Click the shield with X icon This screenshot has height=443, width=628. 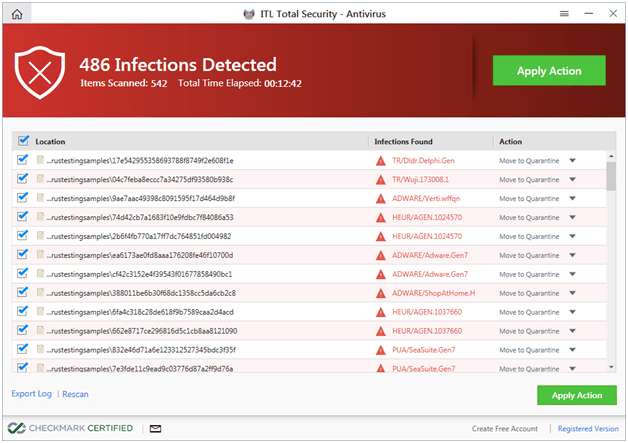point(40,72)
